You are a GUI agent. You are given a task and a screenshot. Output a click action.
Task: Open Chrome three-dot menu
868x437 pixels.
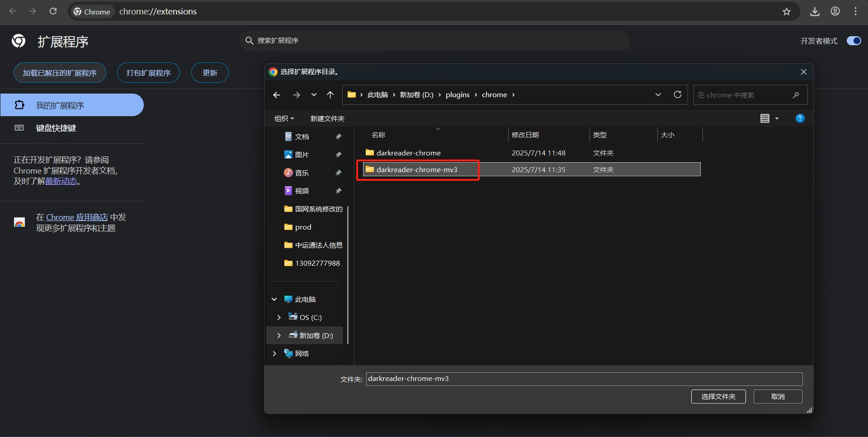[855, 11]
